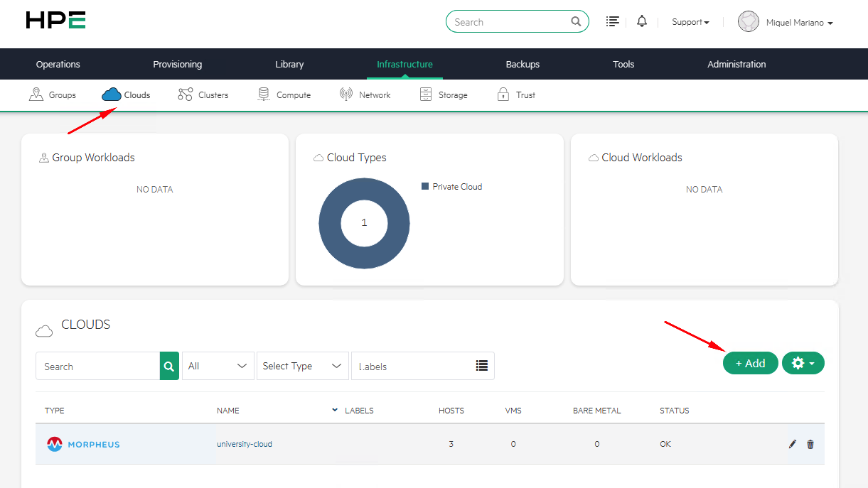
Task: Open the notifications bell
Action: point(642,21)
